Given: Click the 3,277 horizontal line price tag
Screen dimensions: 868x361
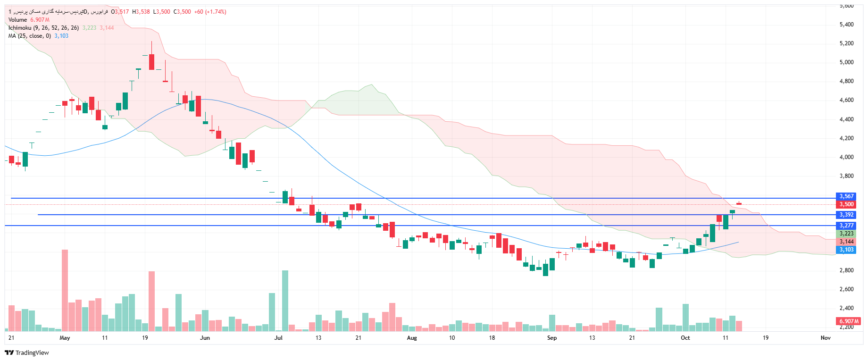Looking at the screenshot, I should click(x=846, y=226).
